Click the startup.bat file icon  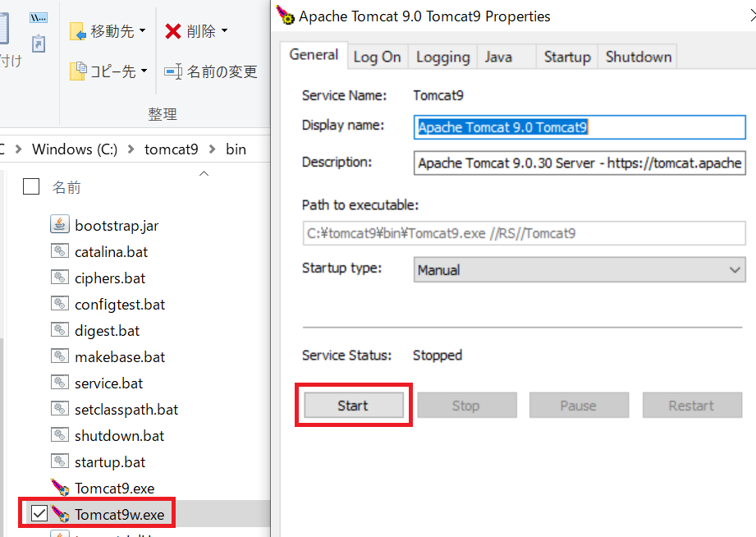[60, 461]
